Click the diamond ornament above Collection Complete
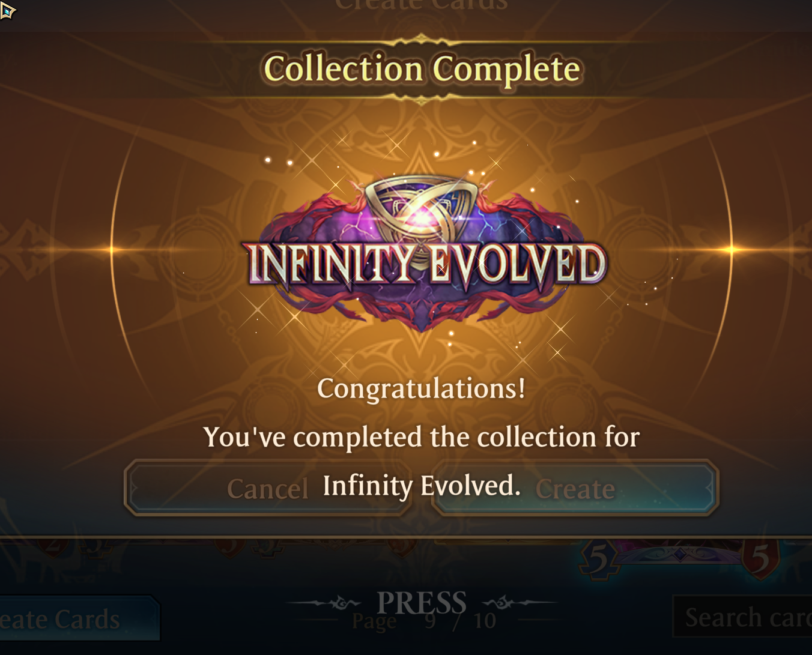 point(422,41)
